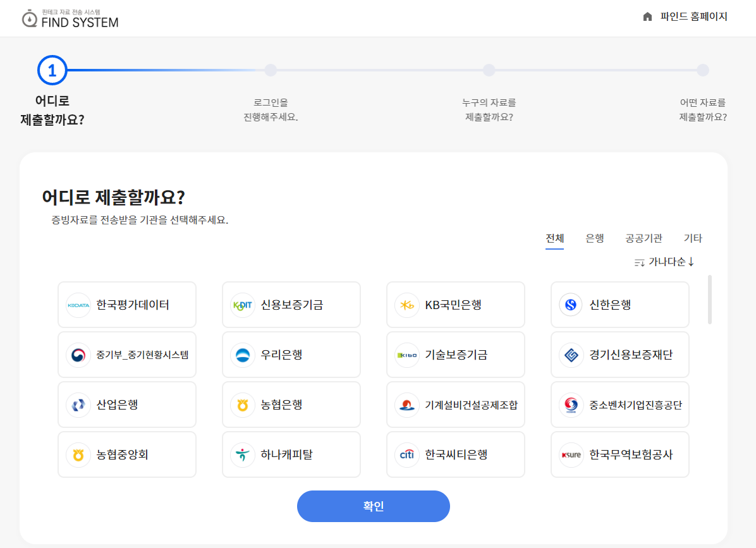Click the logo of 중소벤처기업진흥공단
756x548 pixels.
click(x=571, y=405)
